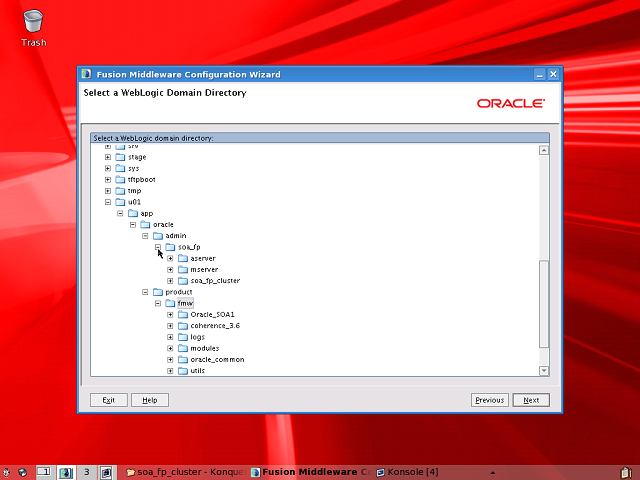Collapse the product folder node
The width and height of the screenshot is (640, 480).
tap(145, 292)
